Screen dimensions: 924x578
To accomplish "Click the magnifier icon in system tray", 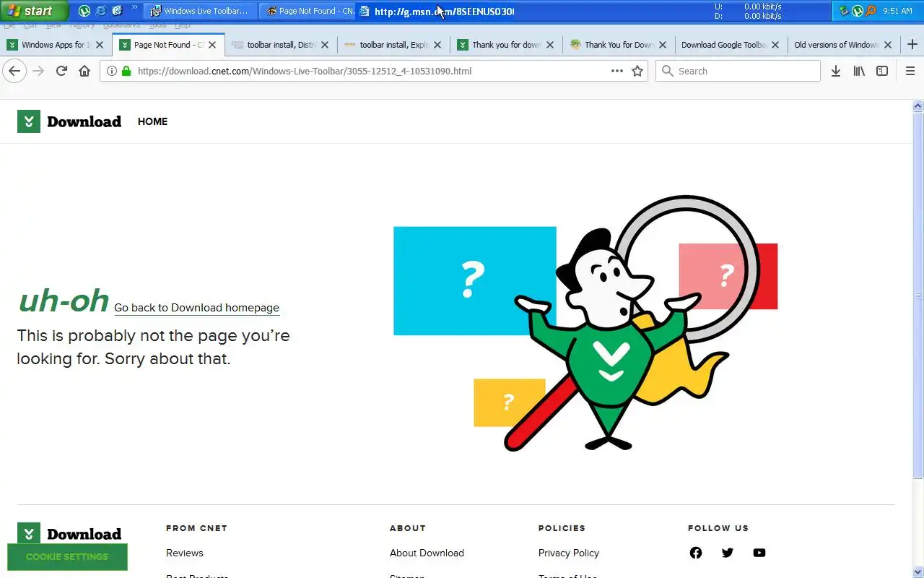I will tap(871, 11).
